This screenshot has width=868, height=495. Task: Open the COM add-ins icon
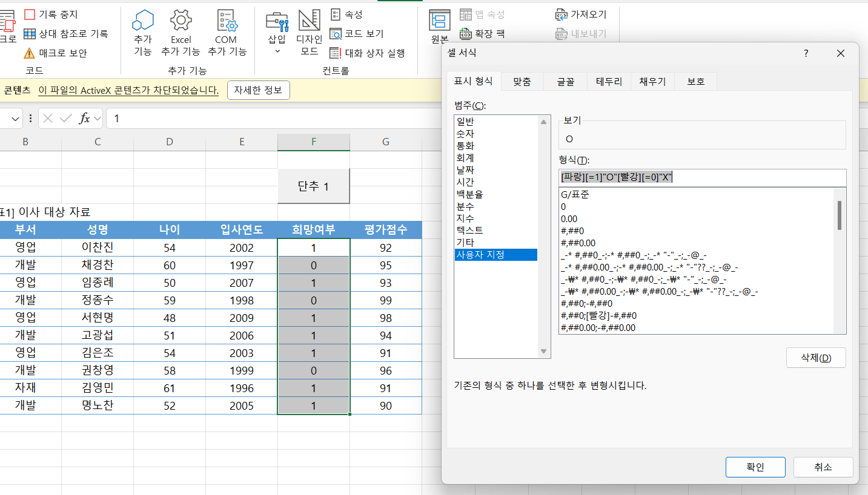click(x=226, y=21)
